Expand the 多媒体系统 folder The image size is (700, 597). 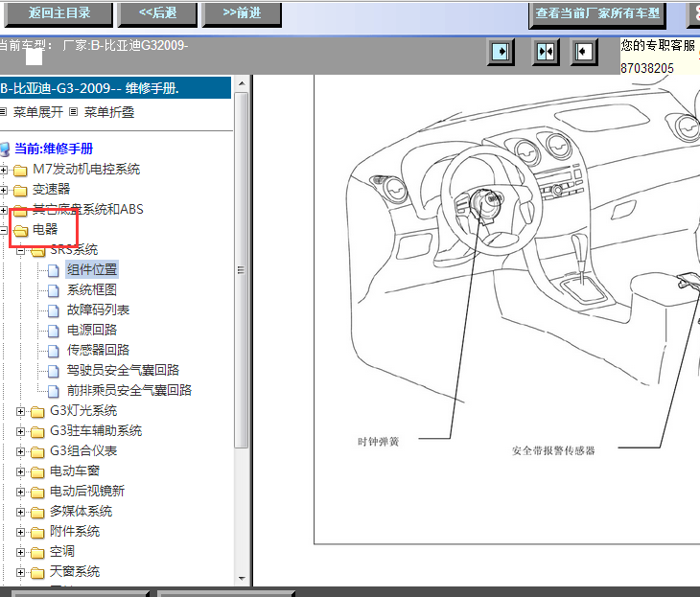pos(20,512)
